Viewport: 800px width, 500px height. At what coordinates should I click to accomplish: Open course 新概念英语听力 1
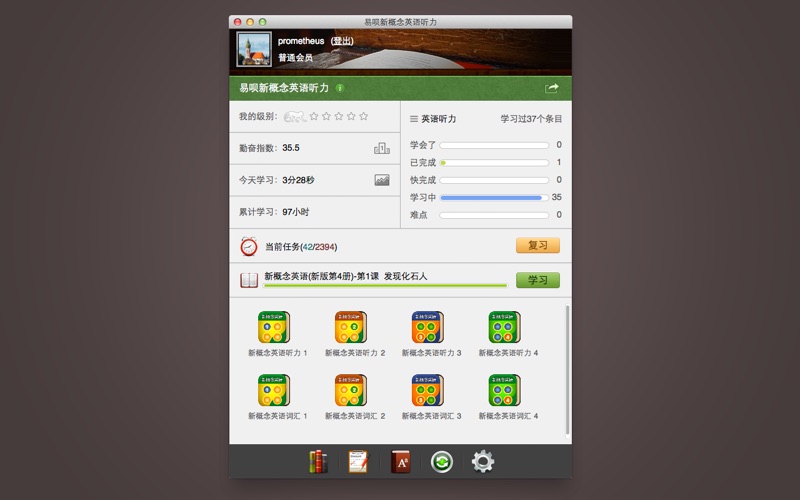(x=274, y=327)
